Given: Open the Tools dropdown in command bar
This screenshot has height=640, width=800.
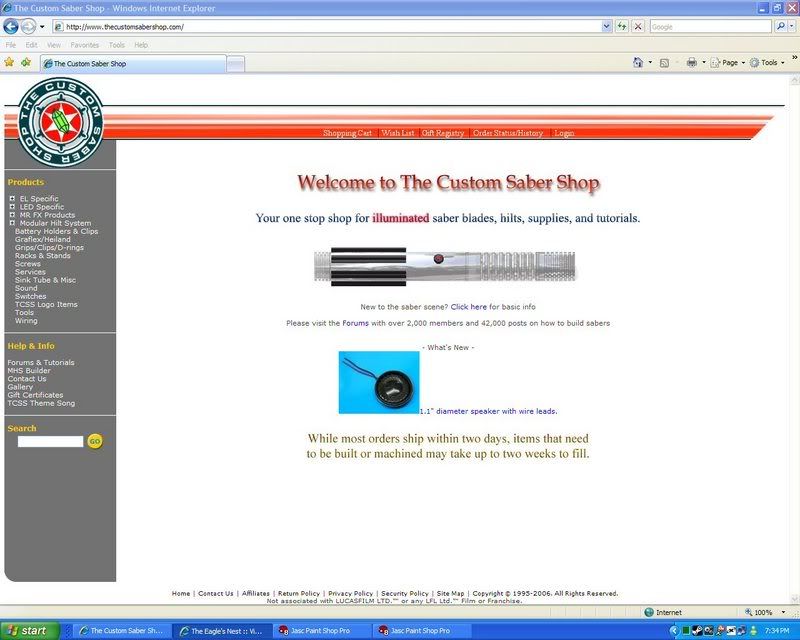Looking at the screenshot, I should point(768,62).
